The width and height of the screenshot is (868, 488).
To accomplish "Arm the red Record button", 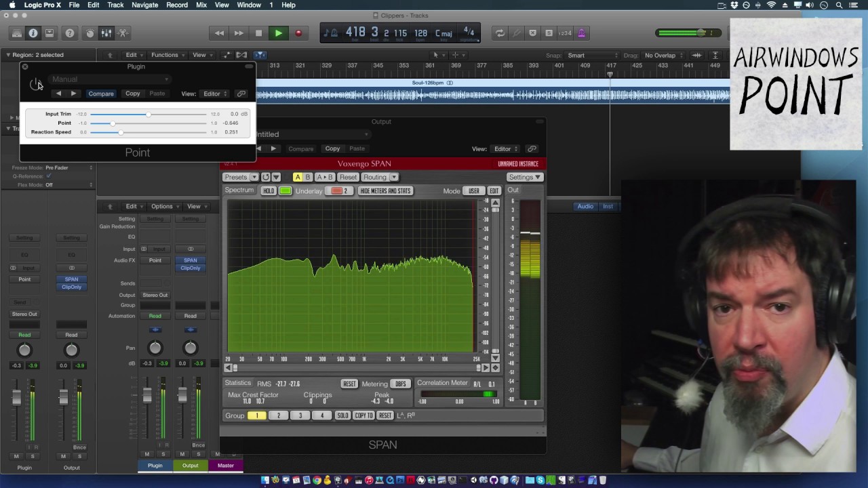I will click(x=298, y=33).
